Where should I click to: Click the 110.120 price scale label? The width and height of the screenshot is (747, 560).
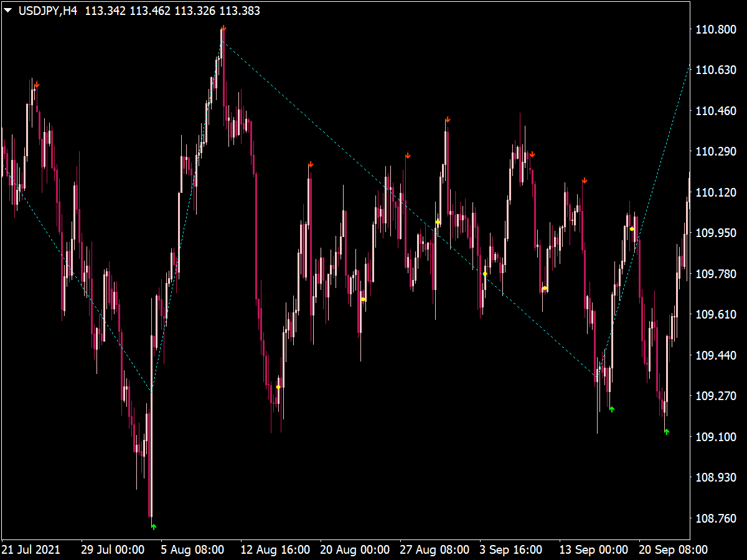[715, 193]
